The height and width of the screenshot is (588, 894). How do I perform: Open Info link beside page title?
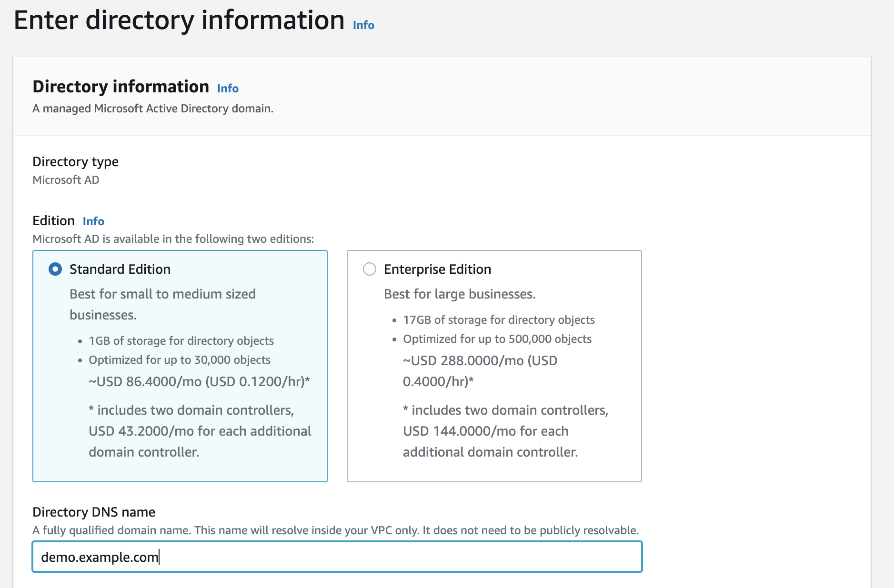click(x=363, y=25)
